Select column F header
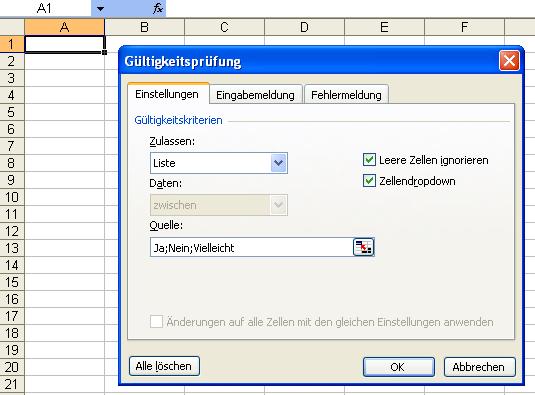535x395 pixels. click(464, 27)
